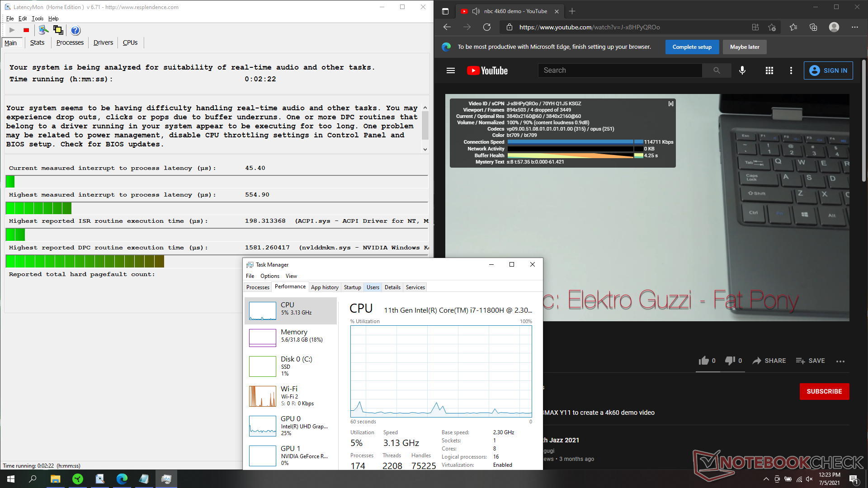Open YouTube hamburger guide menu
This screenshot has height=488, width=868.
(x=451, y=70)
